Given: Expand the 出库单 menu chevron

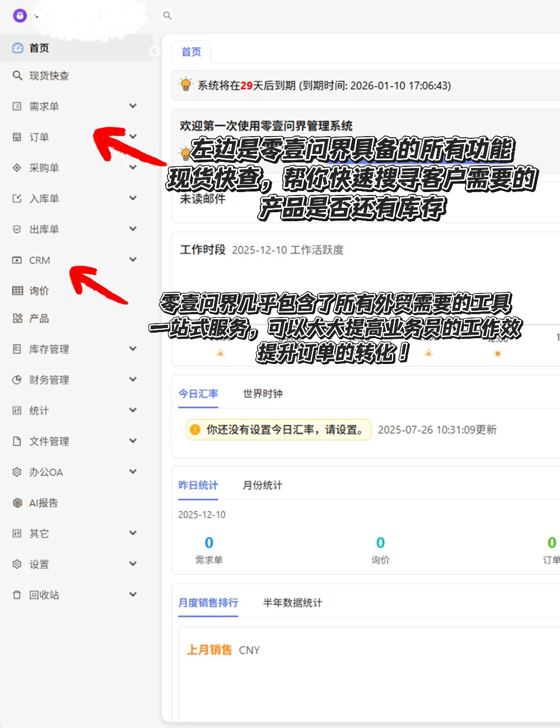Looking at the screenshot, I should 133,228.
